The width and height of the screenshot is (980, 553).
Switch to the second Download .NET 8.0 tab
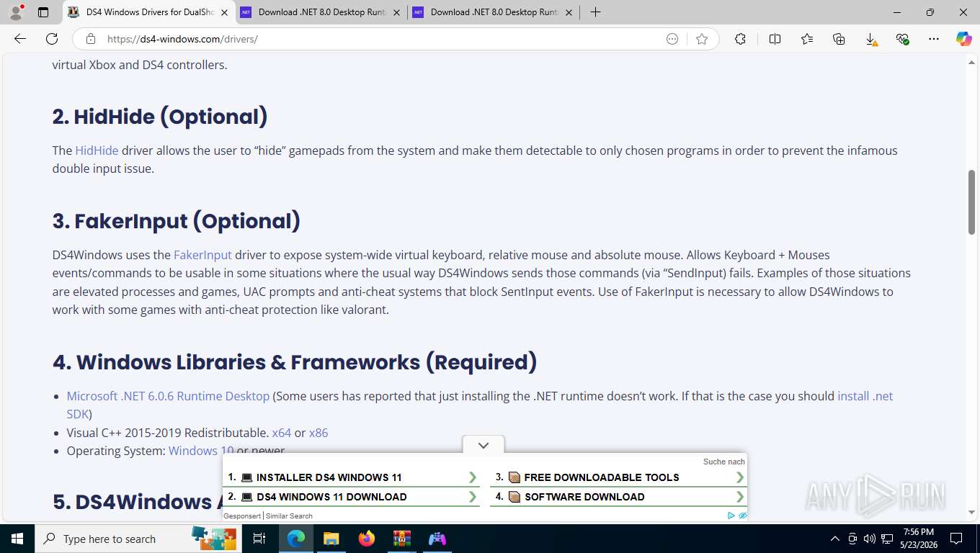494,12
